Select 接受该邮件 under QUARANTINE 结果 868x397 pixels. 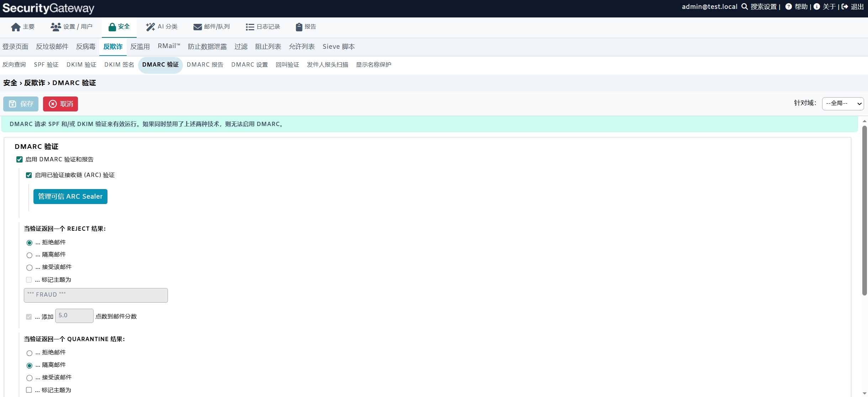tap(30, 378)
